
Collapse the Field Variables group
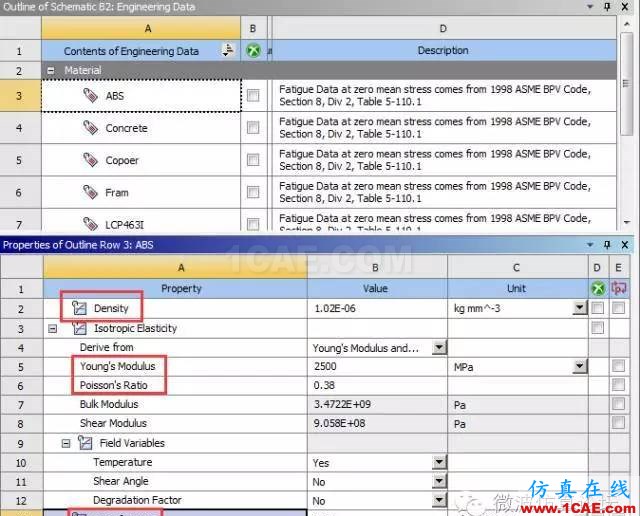[x=66, y=443]
